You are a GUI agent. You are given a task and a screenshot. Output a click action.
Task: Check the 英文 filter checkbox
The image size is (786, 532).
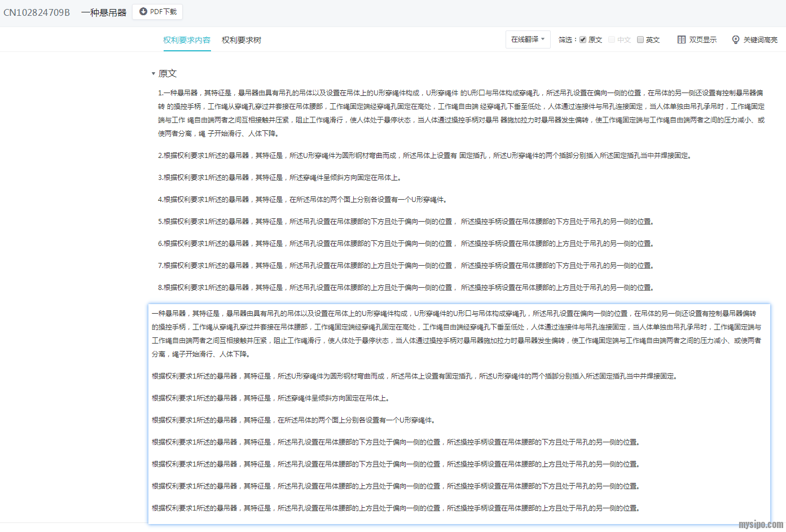click(x=640, y=39)
